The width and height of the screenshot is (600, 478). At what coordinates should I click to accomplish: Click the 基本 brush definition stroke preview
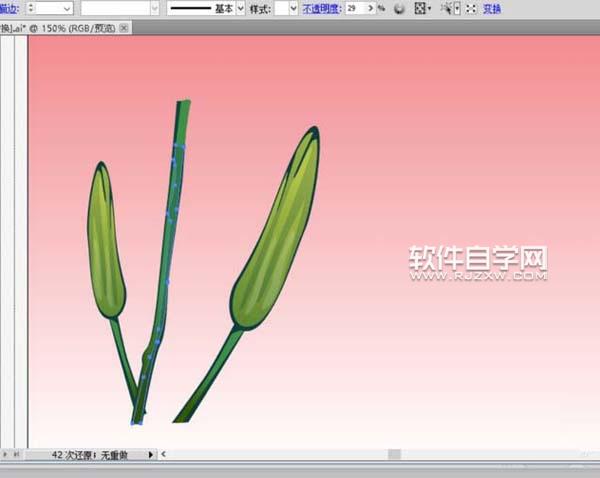coord(202,8)
